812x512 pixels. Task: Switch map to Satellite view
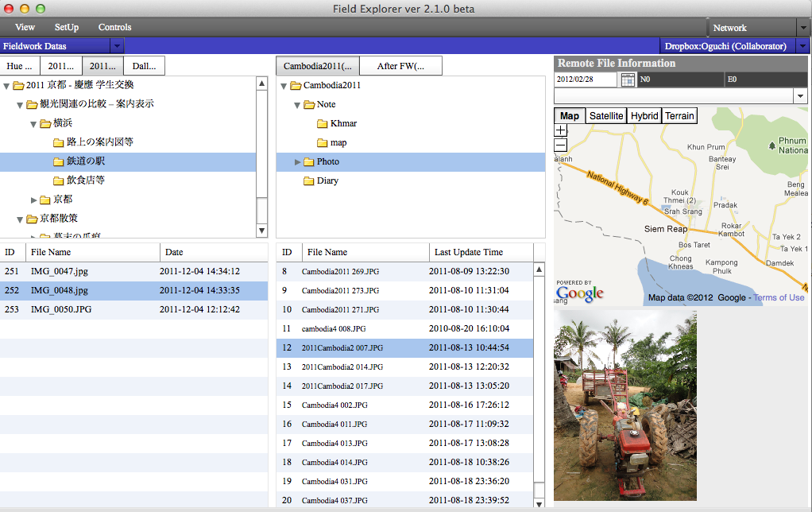pyautogui.click(x=605, y=116)
